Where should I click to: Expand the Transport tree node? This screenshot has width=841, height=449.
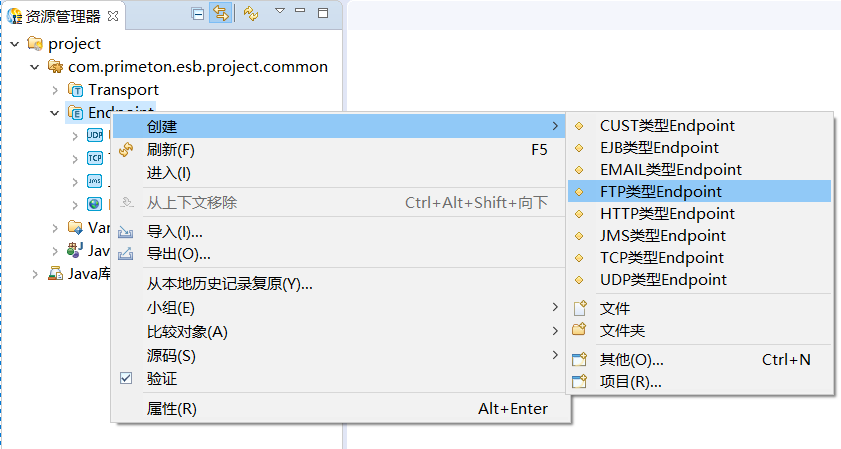pos(55,90)
